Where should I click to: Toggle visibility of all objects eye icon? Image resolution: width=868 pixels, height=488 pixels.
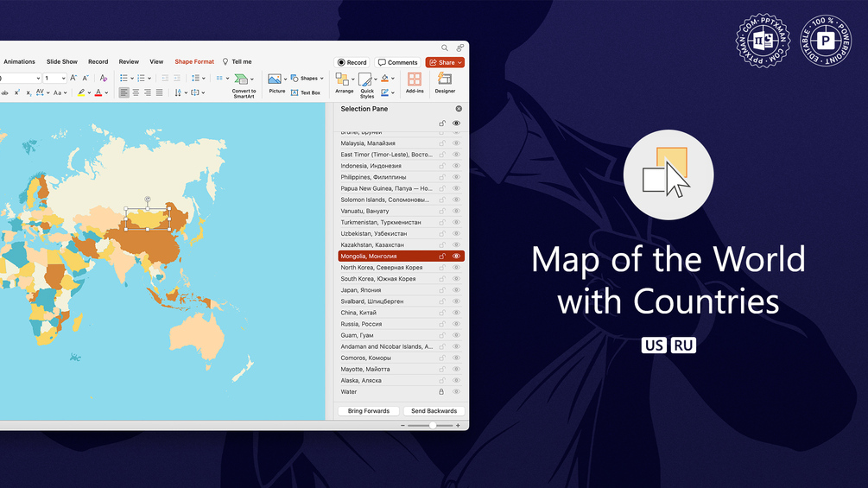coord(456,124)
